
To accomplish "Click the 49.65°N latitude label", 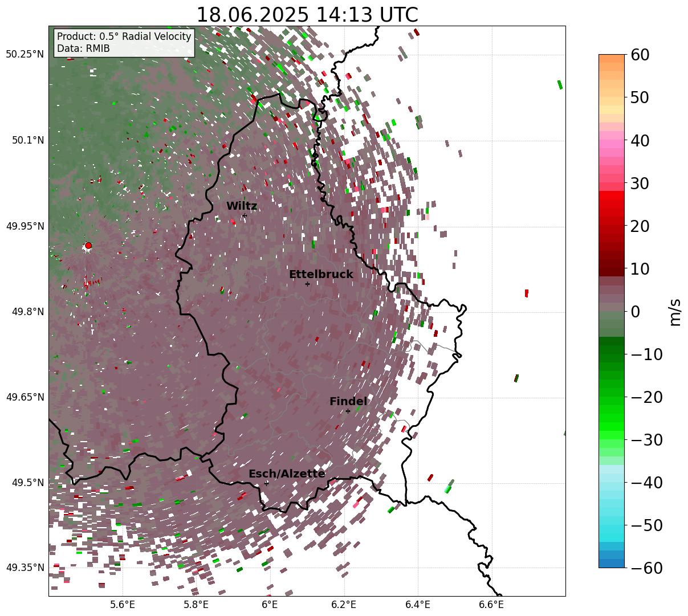I will click(25, 397).
